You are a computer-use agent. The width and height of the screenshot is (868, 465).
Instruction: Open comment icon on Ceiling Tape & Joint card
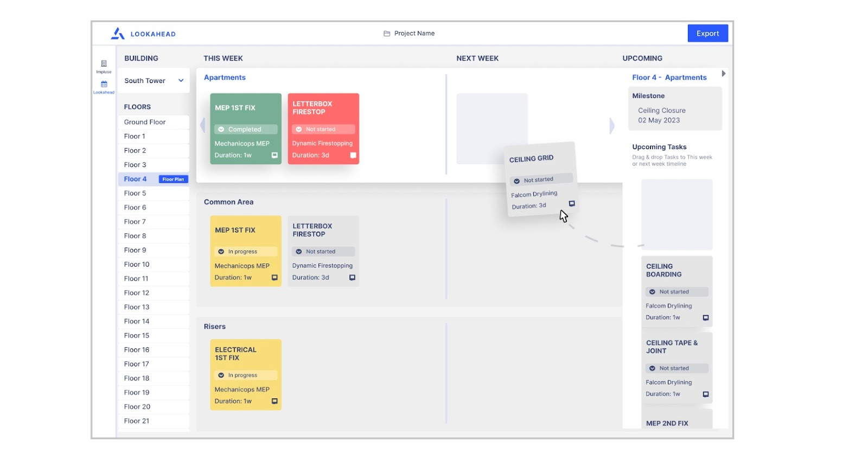click(x=706, y=394)
